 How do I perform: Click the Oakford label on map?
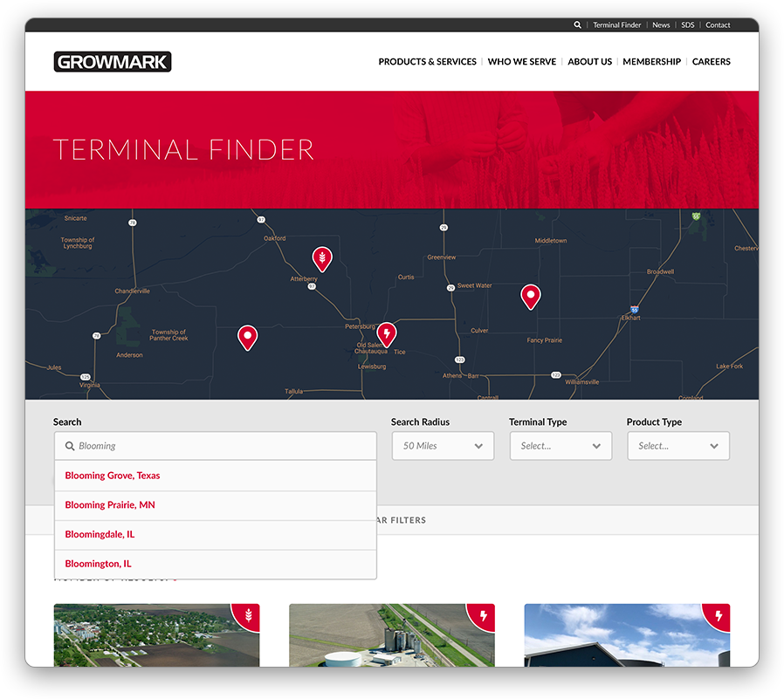coord(274,238)
